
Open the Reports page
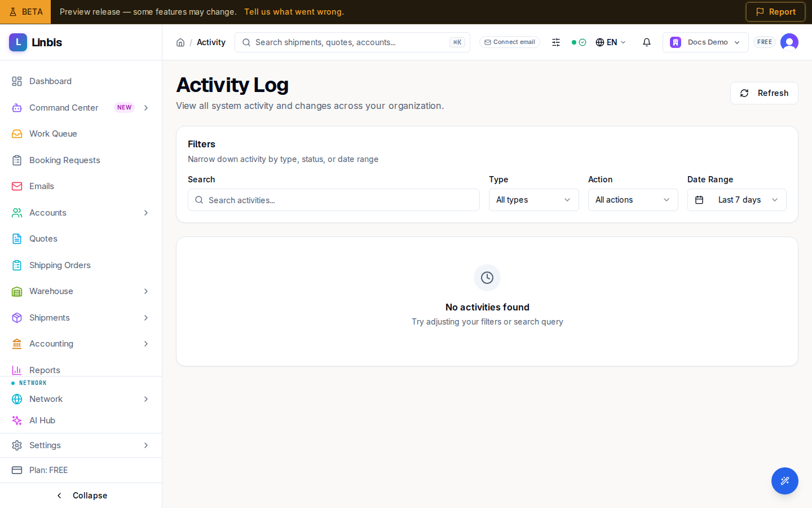(x=81, y=370)
